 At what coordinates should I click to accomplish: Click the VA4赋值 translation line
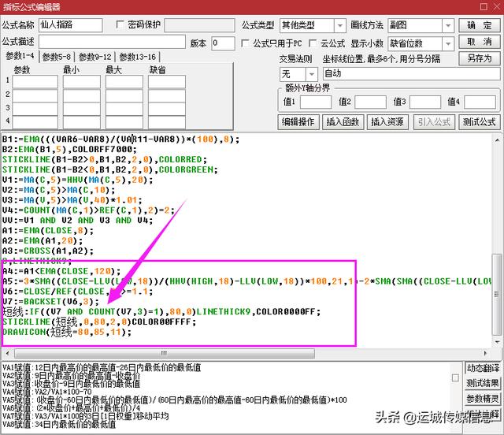point(47,392)
